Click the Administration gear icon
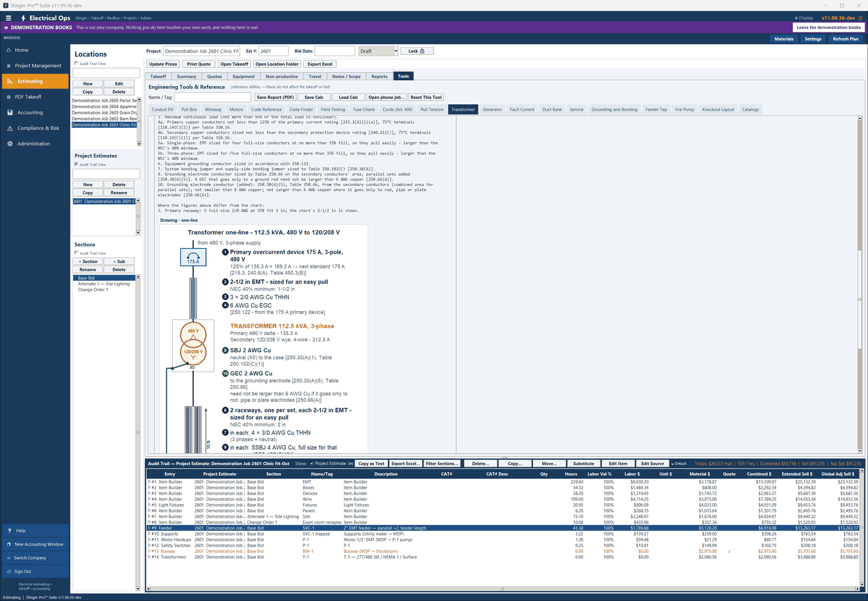The width and height of the screenshot is (868, 601). point(10,144)
